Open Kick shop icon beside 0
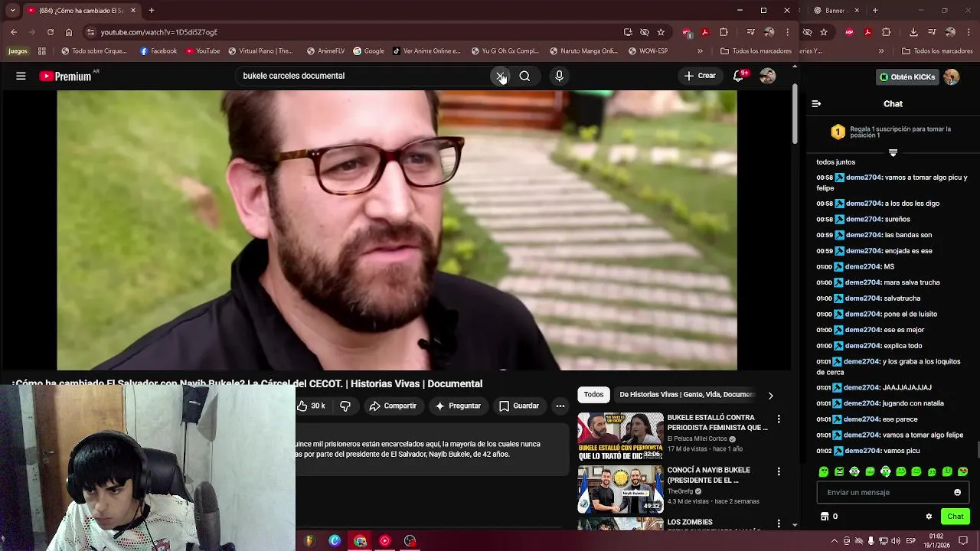The width and height of the screenshot is (980, 551). [x=825, y=517]
